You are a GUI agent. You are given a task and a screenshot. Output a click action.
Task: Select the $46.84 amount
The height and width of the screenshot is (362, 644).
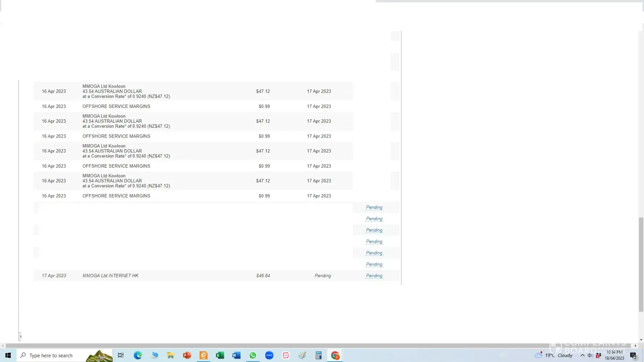point(263,276)
